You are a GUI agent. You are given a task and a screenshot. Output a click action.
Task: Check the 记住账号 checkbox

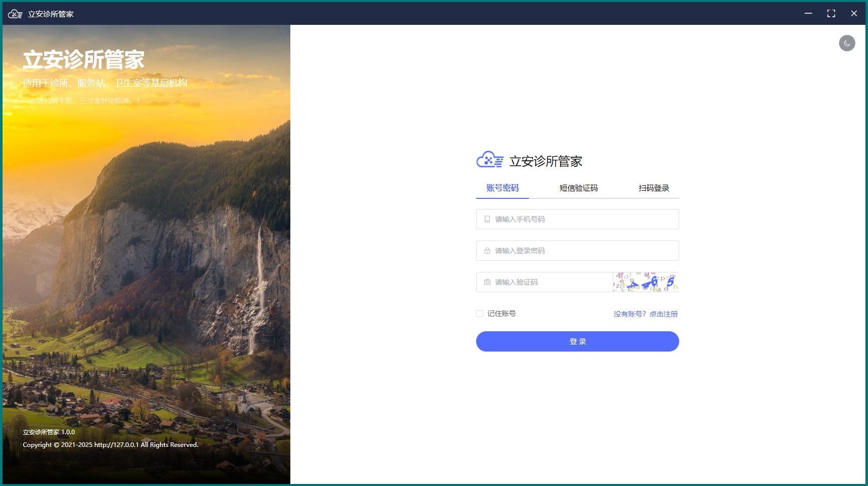(480, 314)
